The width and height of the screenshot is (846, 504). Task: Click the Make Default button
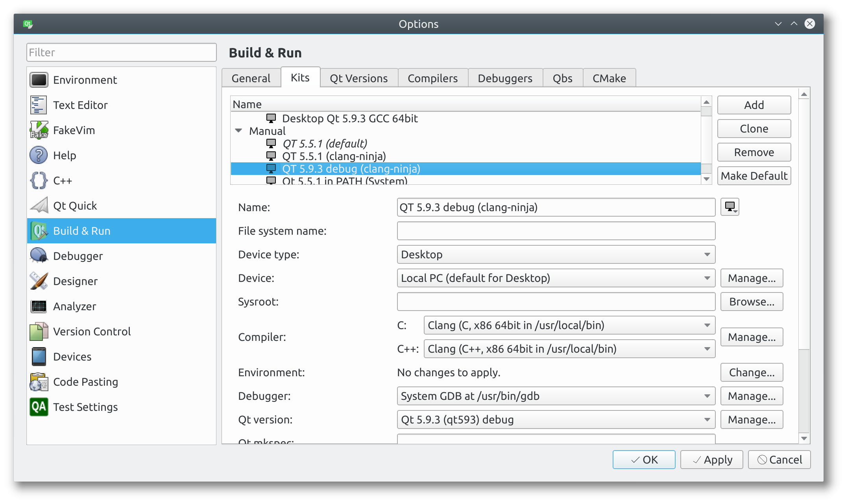[753, 175]
